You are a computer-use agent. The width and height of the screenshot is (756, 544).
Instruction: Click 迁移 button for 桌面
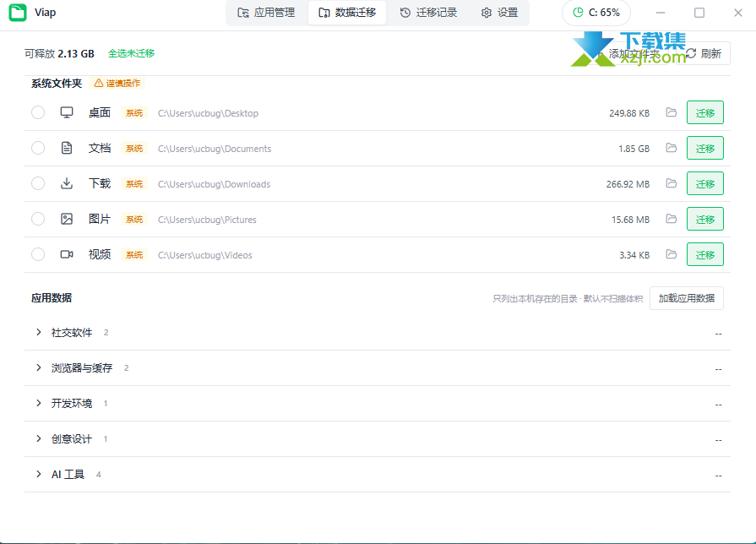point(704,113)
